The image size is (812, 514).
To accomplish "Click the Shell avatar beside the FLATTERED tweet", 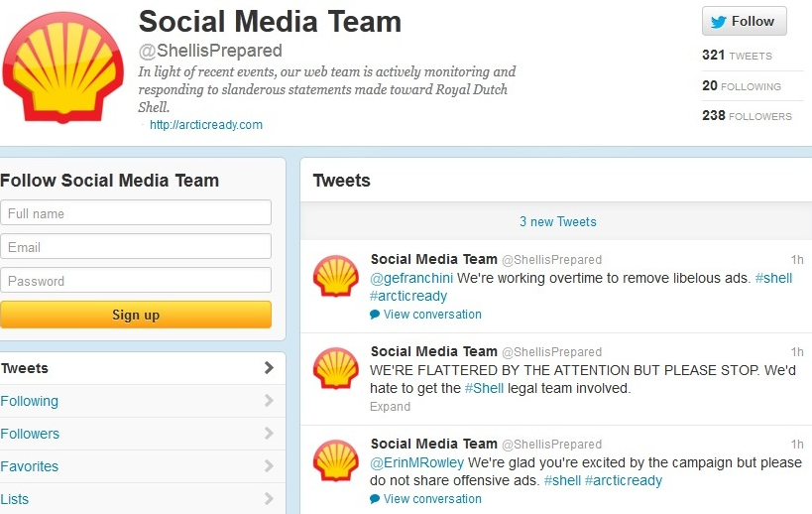I will [x=336, y=369].
